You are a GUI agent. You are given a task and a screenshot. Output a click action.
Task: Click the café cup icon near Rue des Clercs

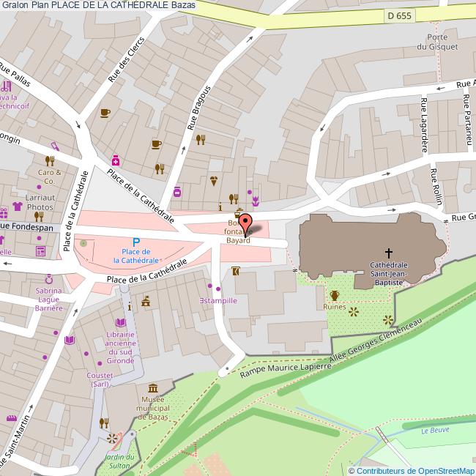pos(105,113)
